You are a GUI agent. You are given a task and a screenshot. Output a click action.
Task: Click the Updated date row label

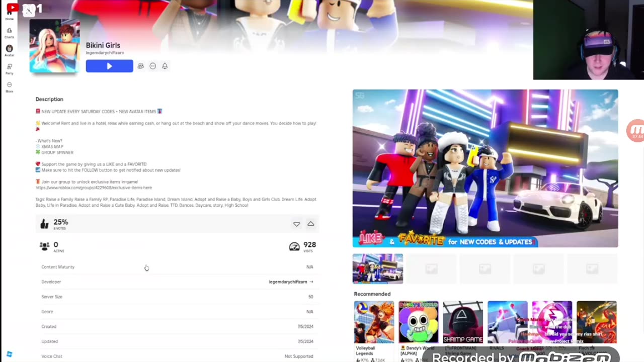[x=49, y=341]
